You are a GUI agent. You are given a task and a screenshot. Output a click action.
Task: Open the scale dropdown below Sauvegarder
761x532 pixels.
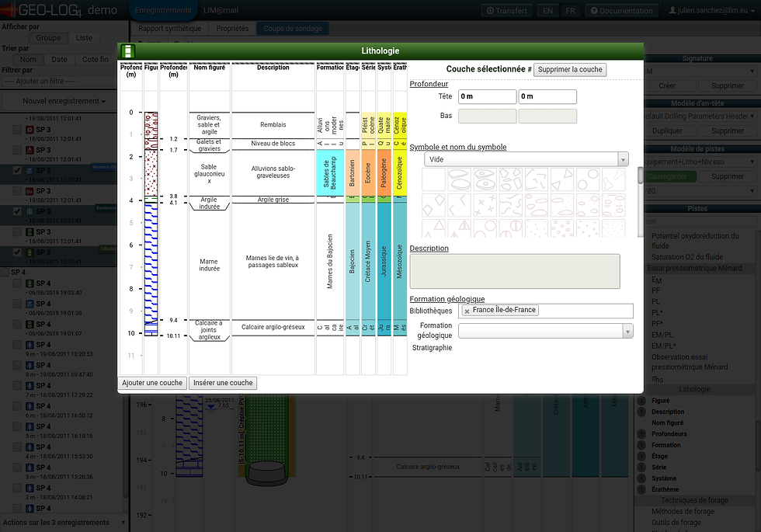coord(700,191)
